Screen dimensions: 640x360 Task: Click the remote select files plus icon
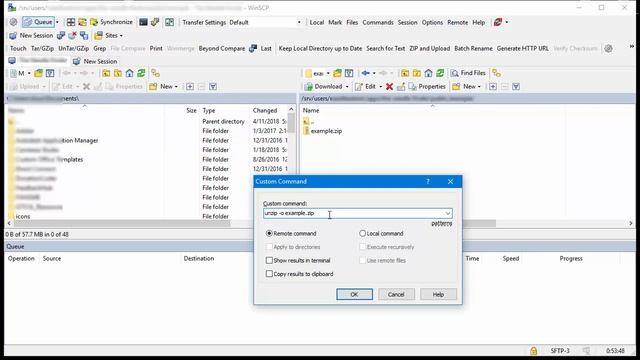click(x=493, y=87)
